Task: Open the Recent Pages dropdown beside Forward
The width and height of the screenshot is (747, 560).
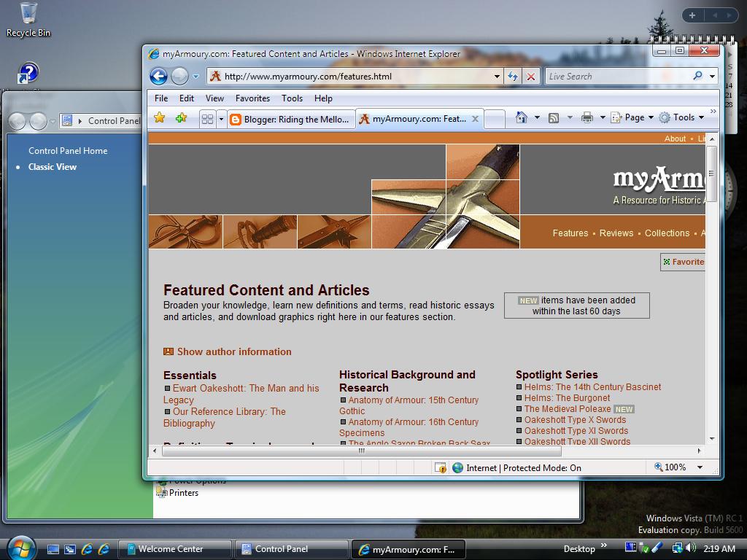Action: pyautogui.click(x=196, y=76)
